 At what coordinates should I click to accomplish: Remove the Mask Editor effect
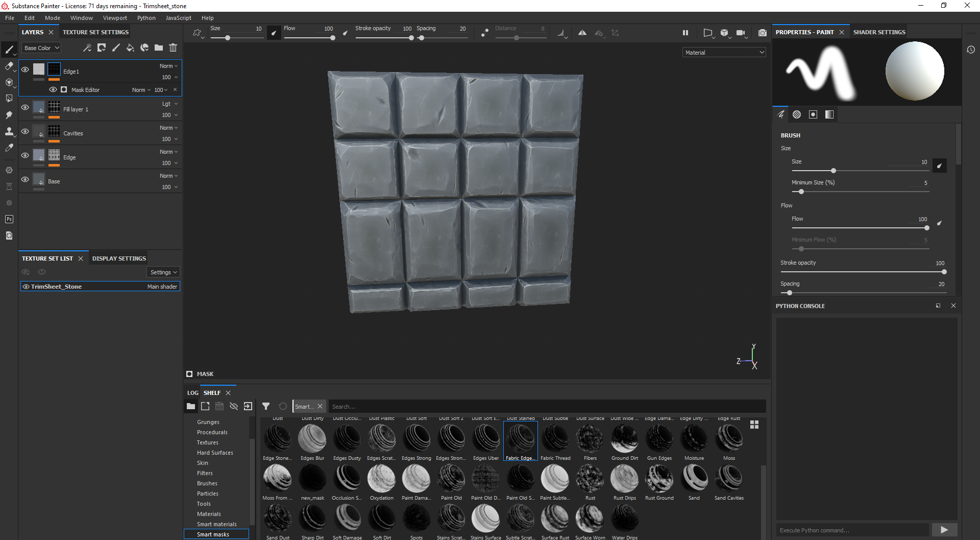[x=175, y=89]
